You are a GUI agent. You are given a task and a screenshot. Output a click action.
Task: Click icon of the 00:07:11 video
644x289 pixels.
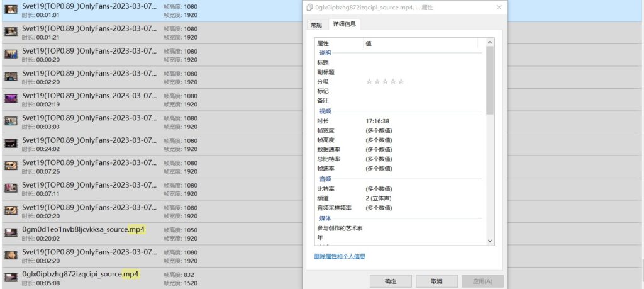pos(11,188)
